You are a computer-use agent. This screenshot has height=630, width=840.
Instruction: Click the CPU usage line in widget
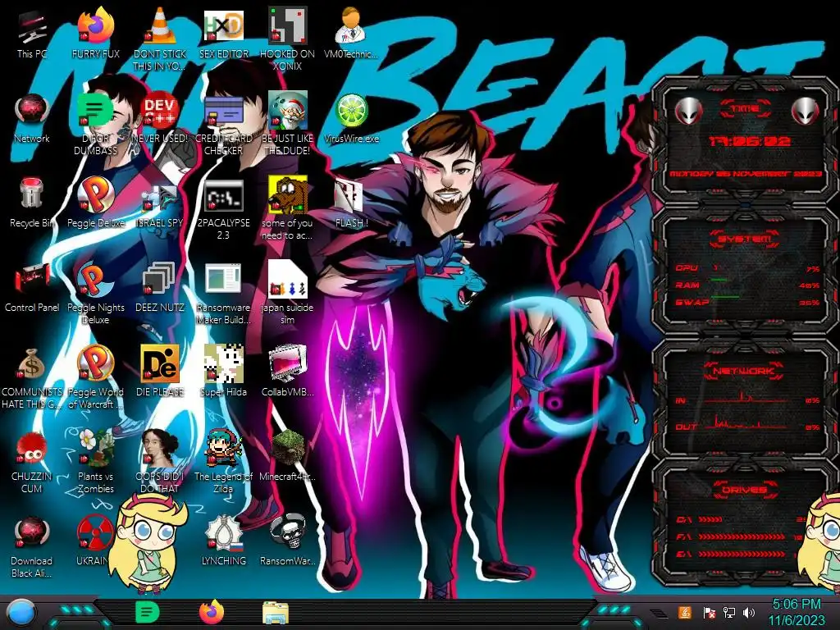747,268
